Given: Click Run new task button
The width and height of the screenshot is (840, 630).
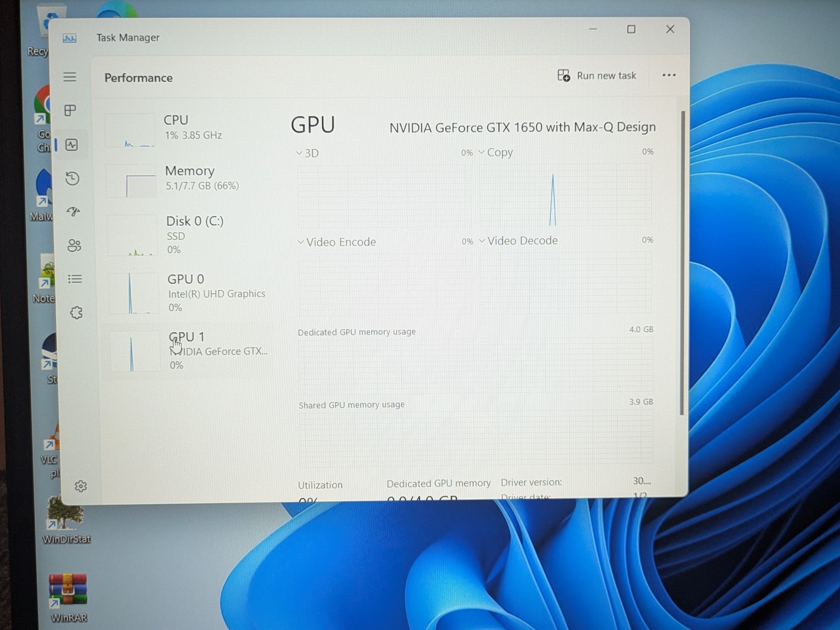Looking at the screenshot, I should pos(596,75).
